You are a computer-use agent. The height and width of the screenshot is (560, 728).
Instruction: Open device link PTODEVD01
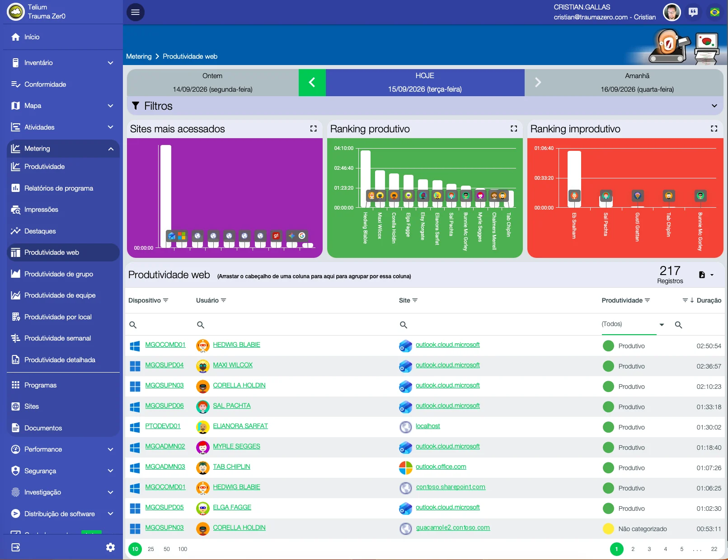[163, 426]
